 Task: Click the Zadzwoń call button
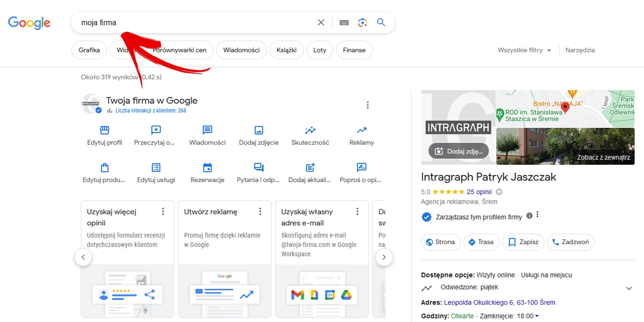[571, 242]
